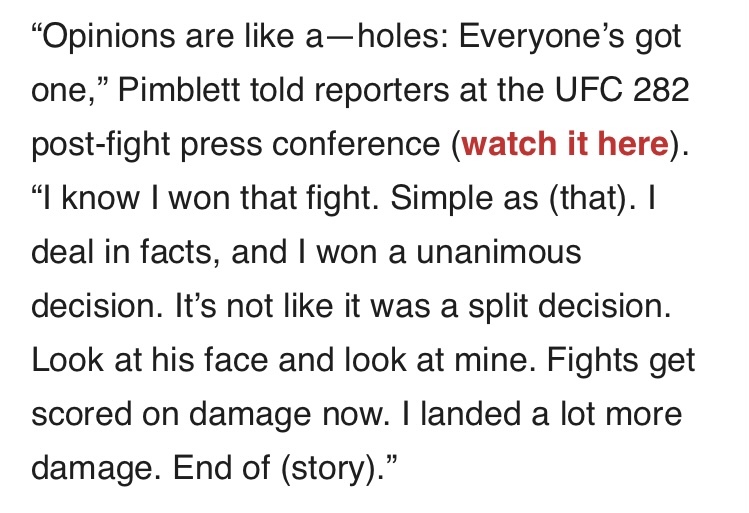The width and height of the screenshot is (749, 513).
Task: Click the word "unanimous"
Action: [x=499, y=251]
